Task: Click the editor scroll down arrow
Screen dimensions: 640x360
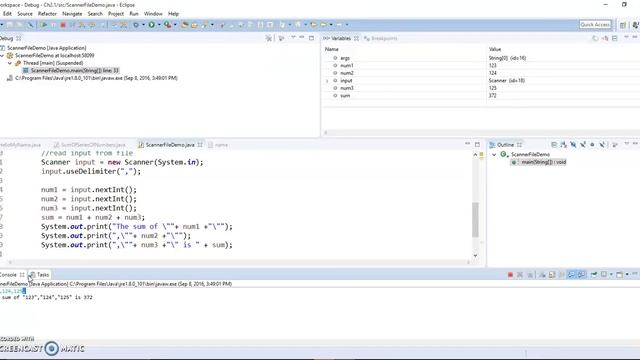Action: click(x=476, y=256)
